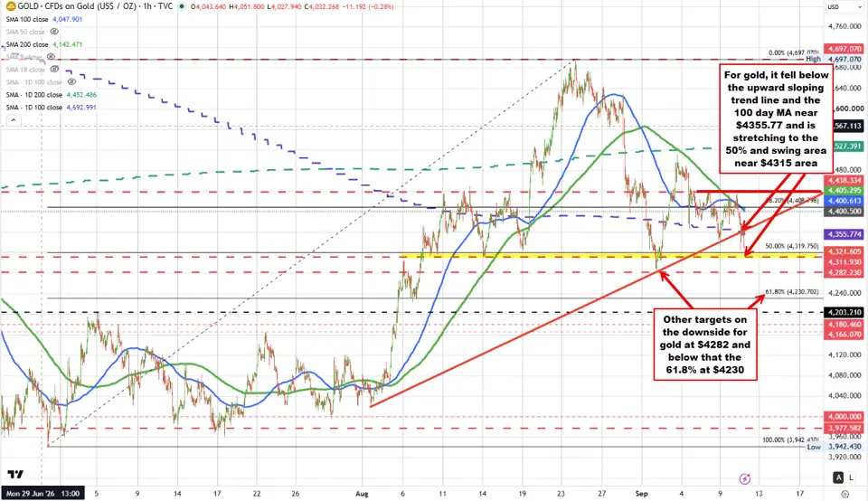Click the greyed SMA 50 close label
The height and width of the screenshot is (501, 868).
pos(25,32)
